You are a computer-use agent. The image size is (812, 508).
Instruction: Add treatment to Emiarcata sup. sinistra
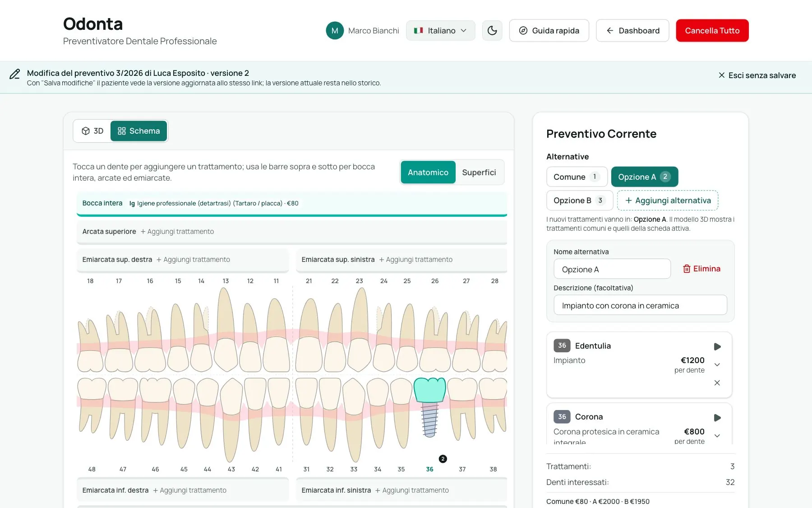(x=416, y=260)
